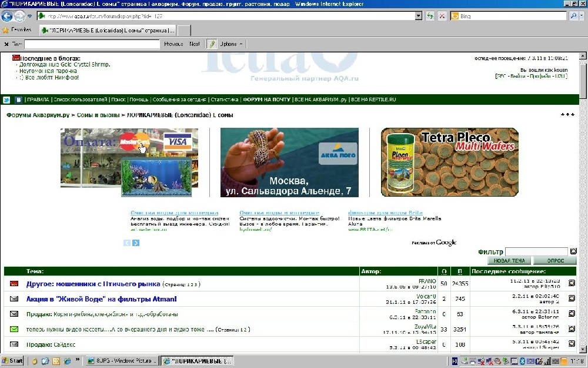Open blog link Неугомонная парочка
The image size is (588, 368).
coord(48,71)
